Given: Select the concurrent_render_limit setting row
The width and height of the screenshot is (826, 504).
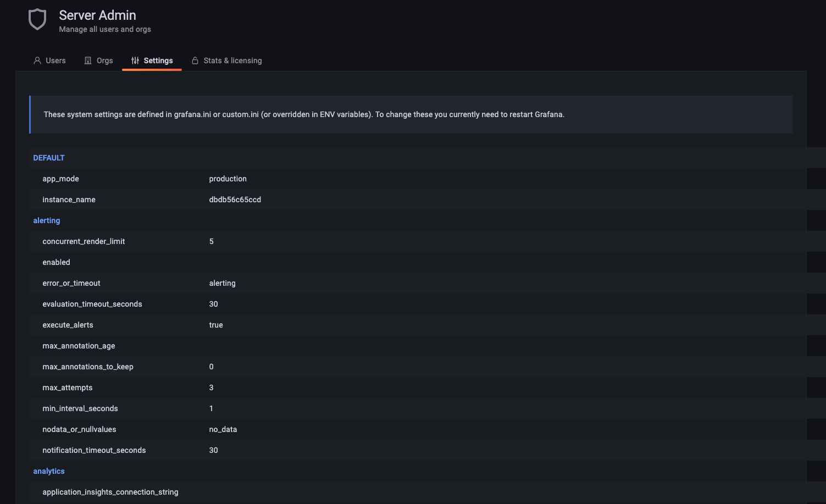Looking at the screenshot, I should point(84,241).
